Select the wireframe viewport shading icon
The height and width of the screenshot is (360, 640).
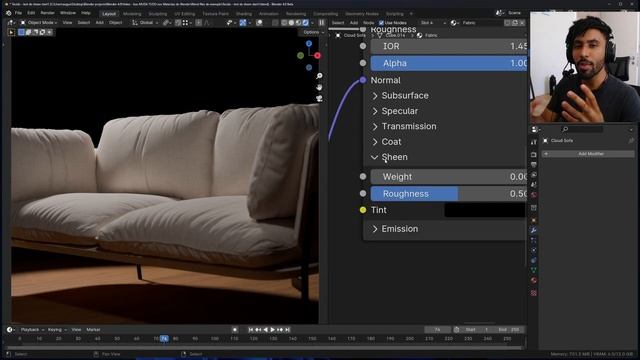284,23
